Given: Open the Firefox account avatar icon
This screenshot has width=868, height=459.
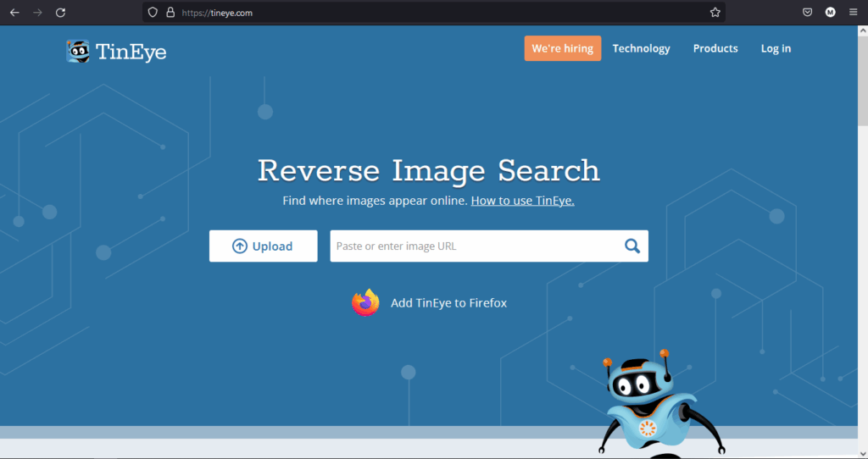Looking at the screenshot, I should point(831,12).
